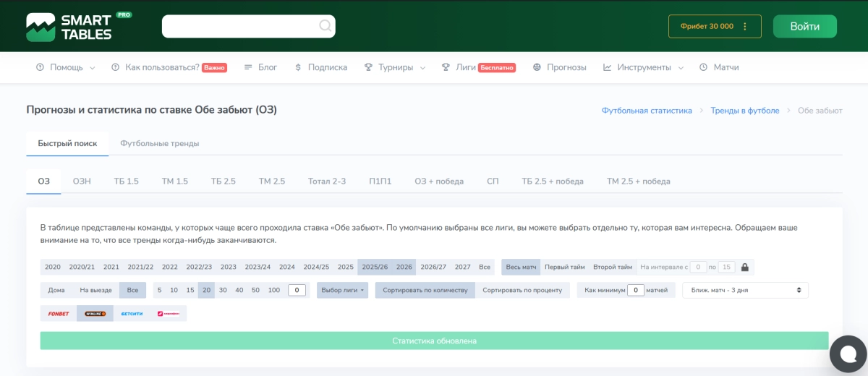Open the Выбор лиги dropdown
Image resolution: width=868 pixels, height=376 pixels.
343,290
